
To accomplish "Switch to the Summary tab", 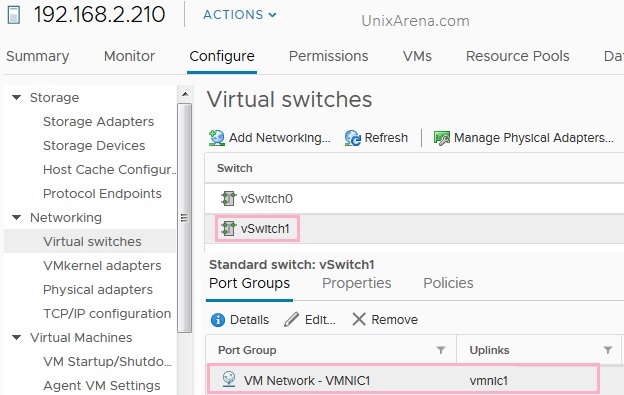I will tap(38, 56).
